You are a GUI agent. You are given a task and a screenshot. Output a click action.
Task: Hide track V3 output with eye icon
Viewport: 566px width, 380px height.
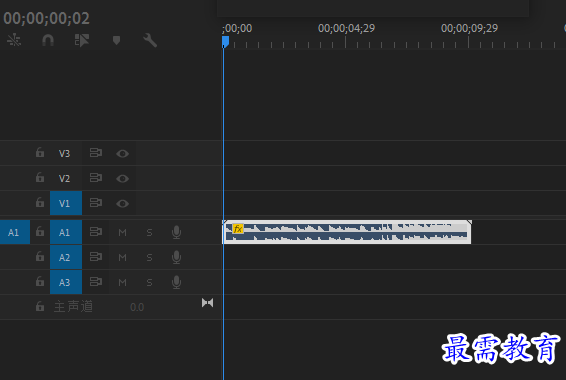tap(122, 154)
